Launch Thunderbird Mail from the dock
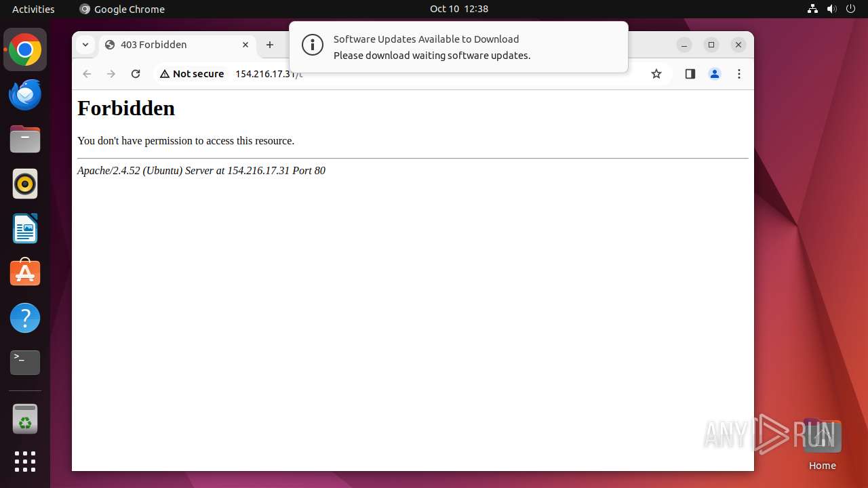 25,94
